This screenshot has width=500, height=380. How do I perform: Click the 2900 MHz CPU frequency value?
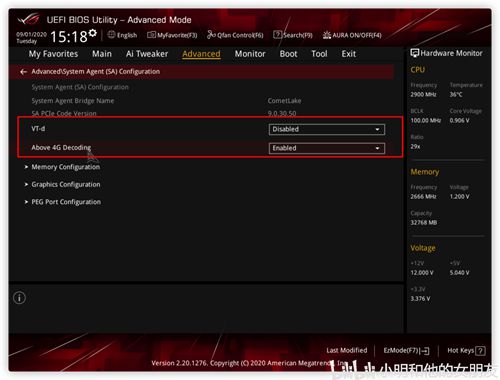pyautogui.click(x=423, y=95)
